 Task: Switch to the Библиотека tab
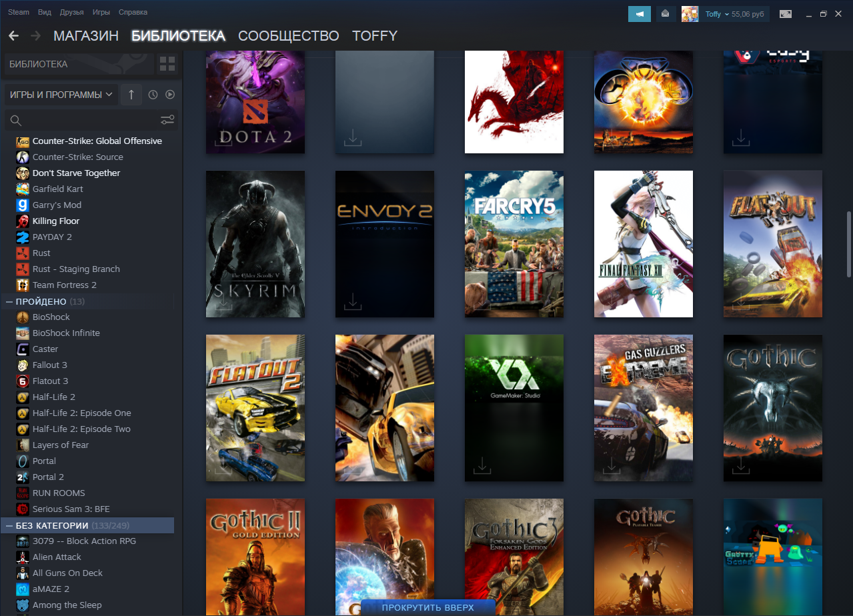pos(178,36)
